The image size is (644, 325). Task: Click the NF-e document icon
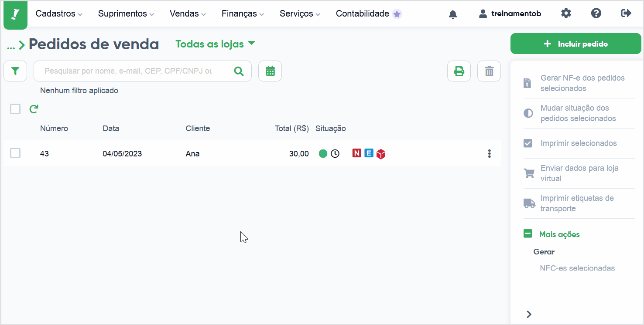tap(528, 83)
